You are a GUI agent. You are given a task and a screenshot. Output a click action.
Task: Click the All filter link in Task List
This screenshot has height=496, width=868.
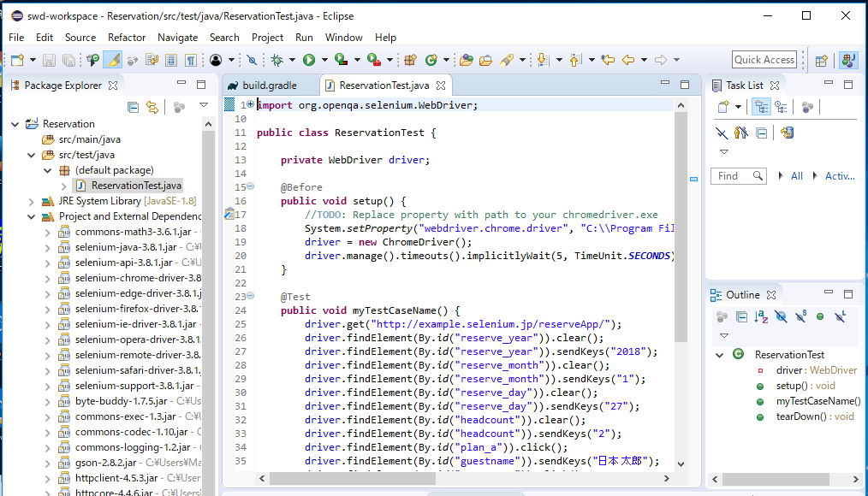tap(797, 176)
